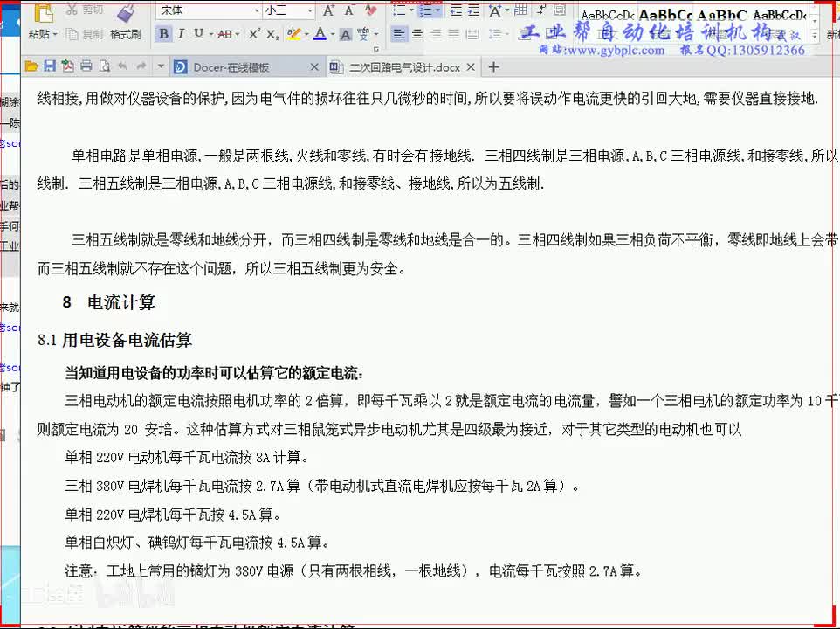
Task: Clear formatting with eraser icon
Action: [370, 10]
